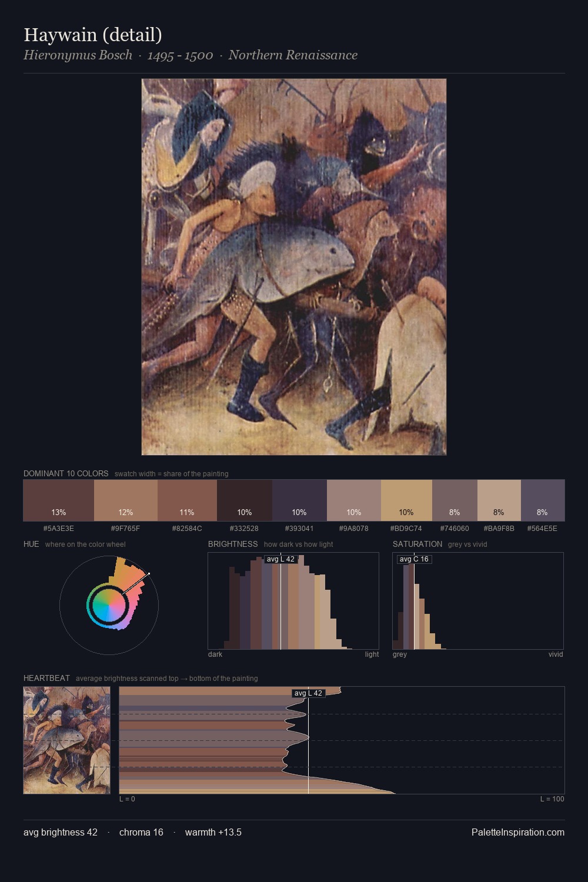
Task: Click the 'L = 0' axis label
Action: 127,799
